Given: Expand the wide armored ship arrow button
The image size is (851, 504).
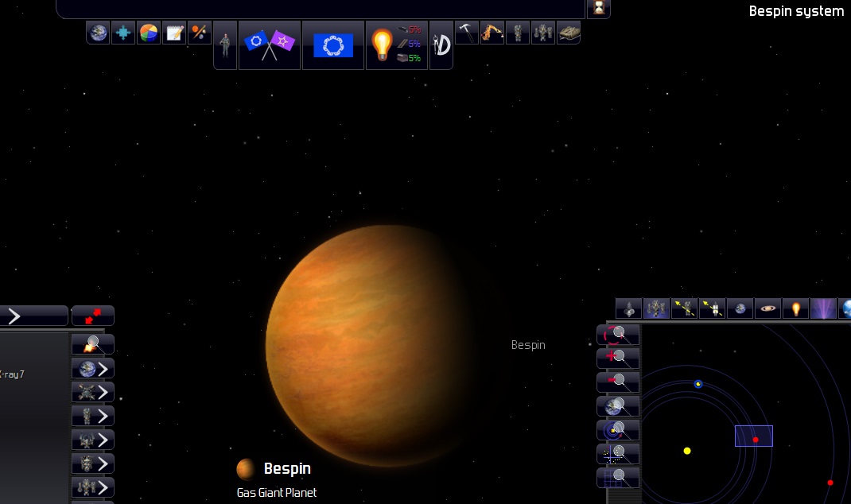Looking at the screenshot, I should [93, 463].
